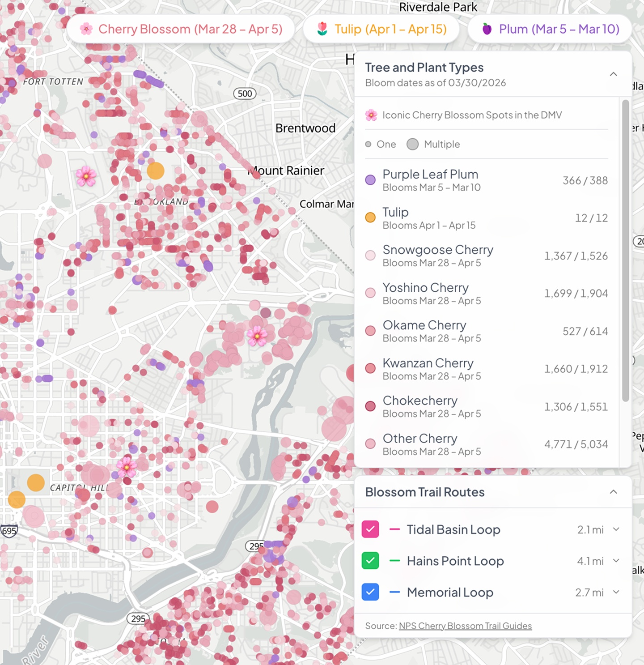This screenshot has height=665, width=644.
Task: Click the Memorial Loop route name
Action: 450,592
